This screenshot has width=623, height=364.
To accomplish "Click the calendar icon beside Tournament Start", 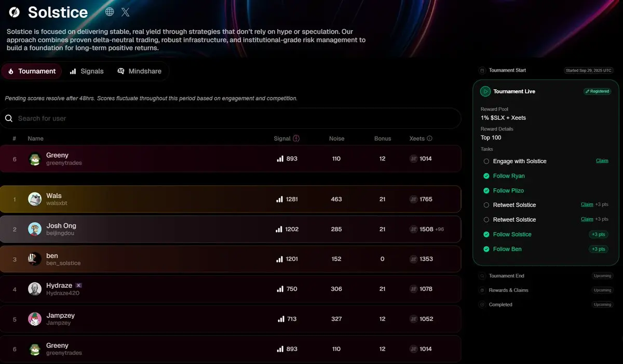I will [482, 71].
